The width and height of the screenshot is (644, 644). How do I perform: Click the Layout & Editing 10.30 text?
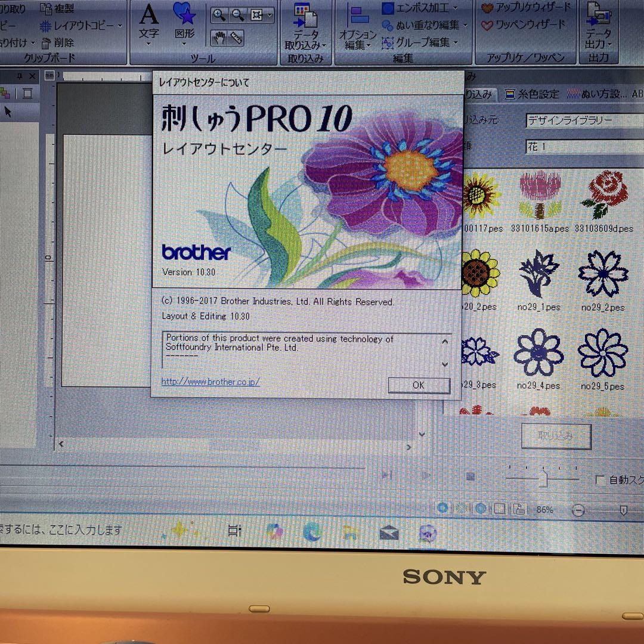206,316
